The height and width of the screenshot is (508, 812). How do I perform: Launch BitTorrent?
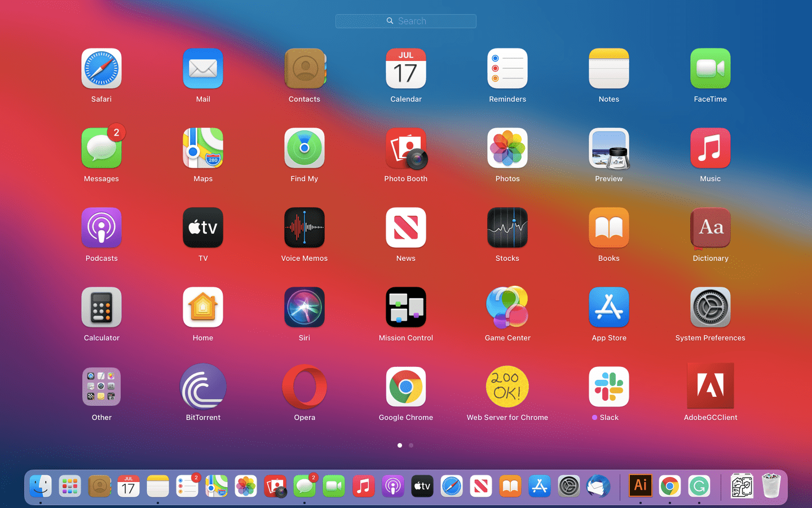(203, 387)
